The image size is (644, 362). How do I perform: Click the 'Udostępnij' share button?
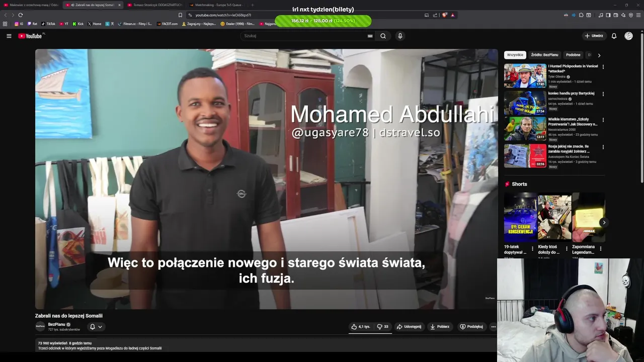(409, 326)
